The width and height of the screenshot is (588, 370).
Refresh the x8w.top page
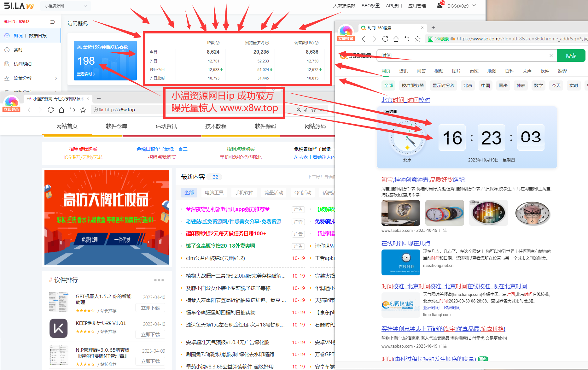click(50, 109)
